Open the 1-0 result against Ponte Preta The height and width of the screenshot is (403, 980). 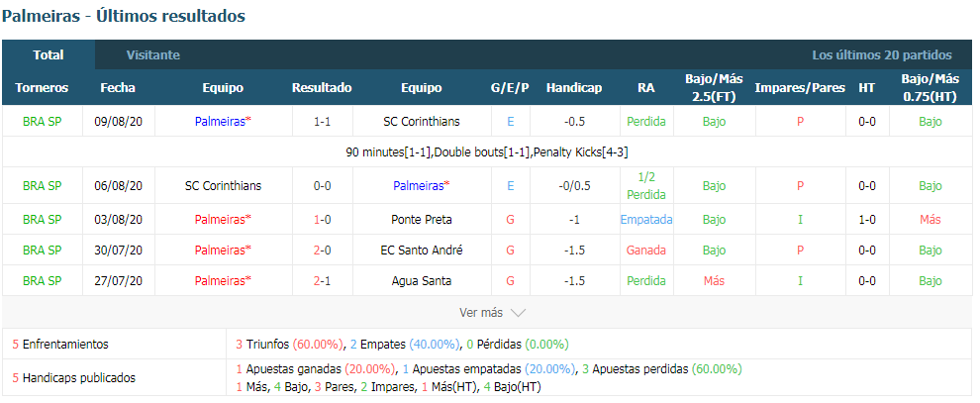(x=322, y=219)
